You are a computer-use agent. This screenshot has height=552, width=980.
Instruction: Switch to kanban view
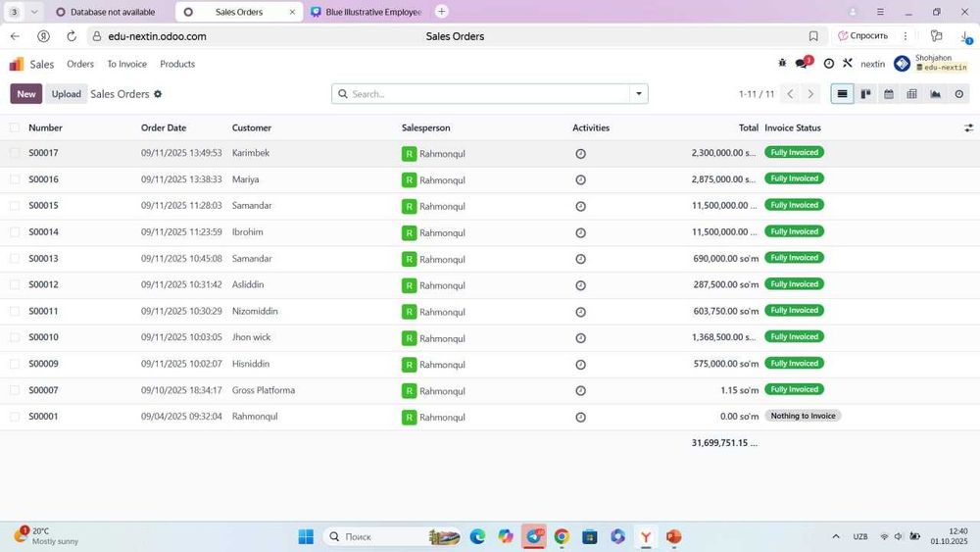[x=865, y=94]
